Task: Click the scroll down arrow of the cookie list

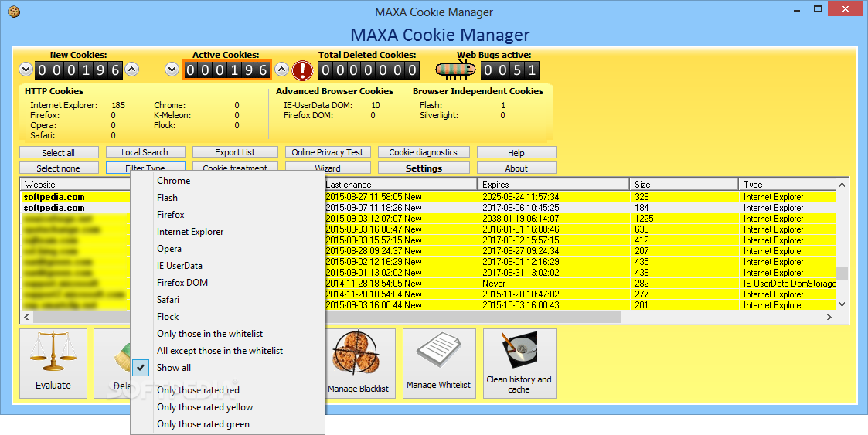Action: tap(842, 304)
